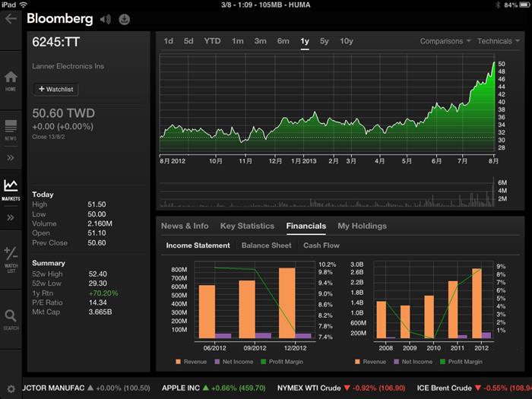Tap the 1y Rtn value +70.20%
This screenshot has height=399, width=532.
[x=103, y=293]
